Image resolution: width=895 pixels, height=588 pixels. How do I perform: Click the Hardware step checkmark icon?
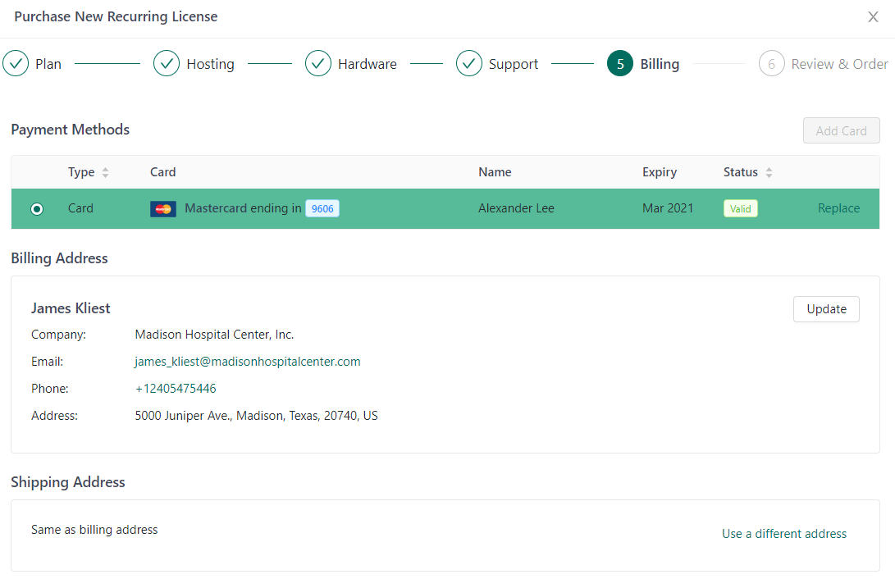(318, 64)
